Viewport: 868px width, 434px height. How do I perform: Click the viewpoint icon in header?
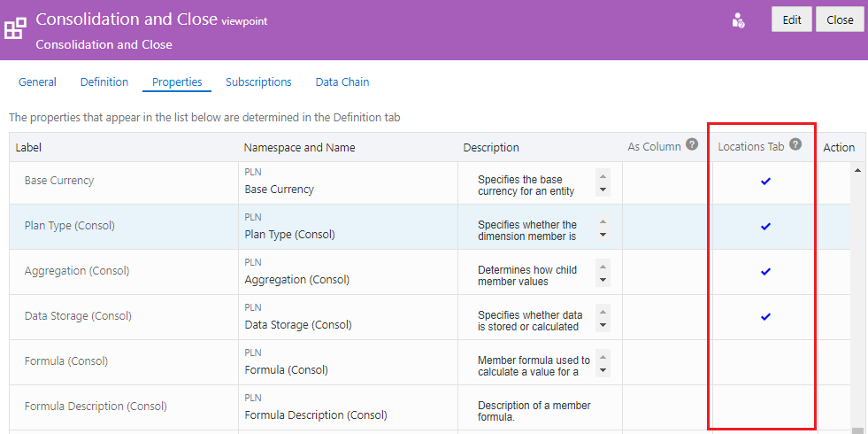(15, 28)
